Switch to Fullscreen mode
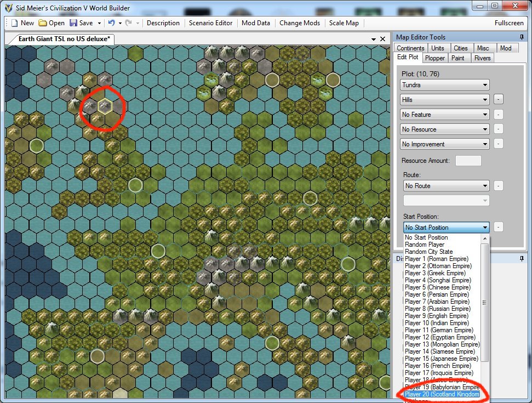 509,23
